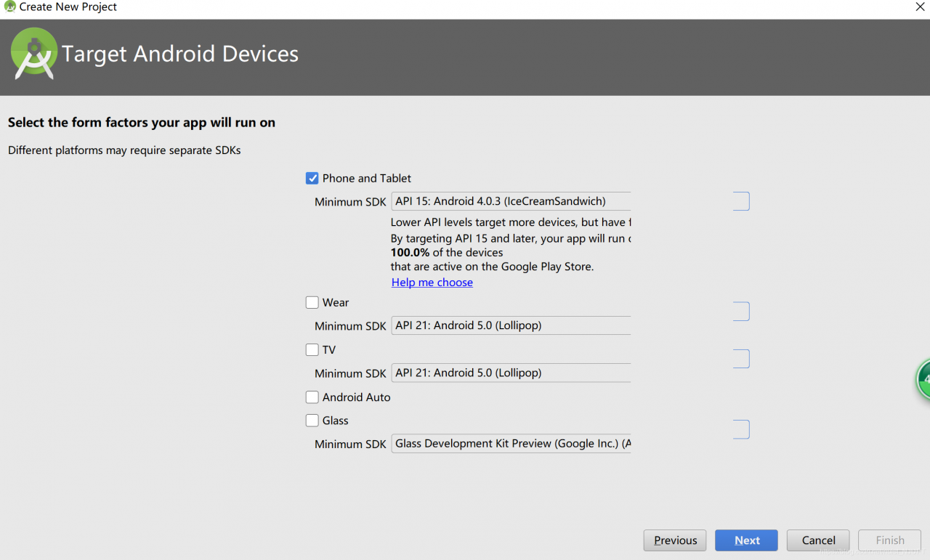
Task: Tick the Android Auto checkbox
Action: [x=312, y=397]
